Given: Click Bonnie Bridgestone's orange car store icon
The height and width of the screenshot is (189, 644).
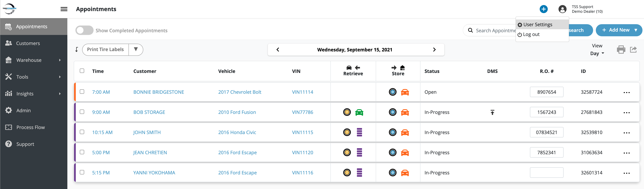Looking at the screenshot, I should 405,92.
